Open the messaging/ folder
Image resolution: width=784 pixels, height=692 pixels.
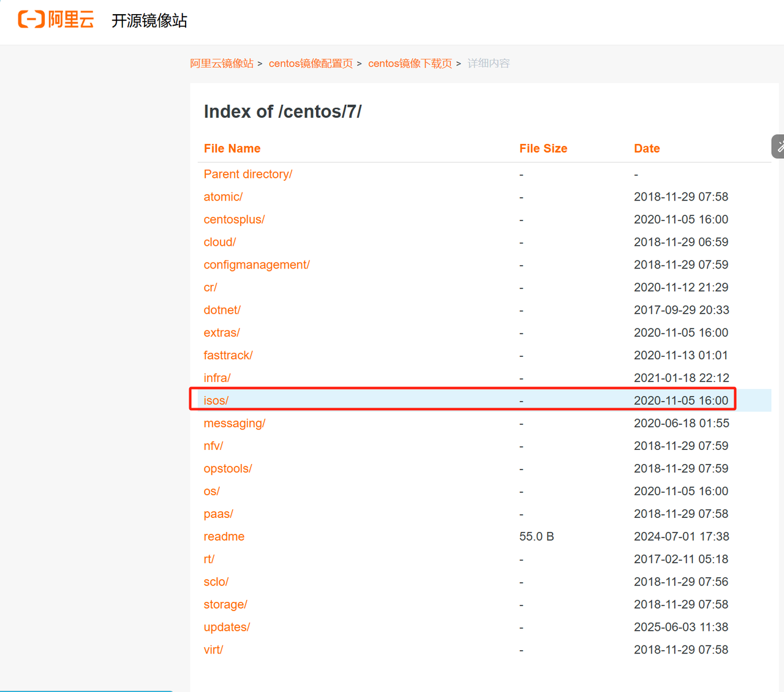click(235, 424)
